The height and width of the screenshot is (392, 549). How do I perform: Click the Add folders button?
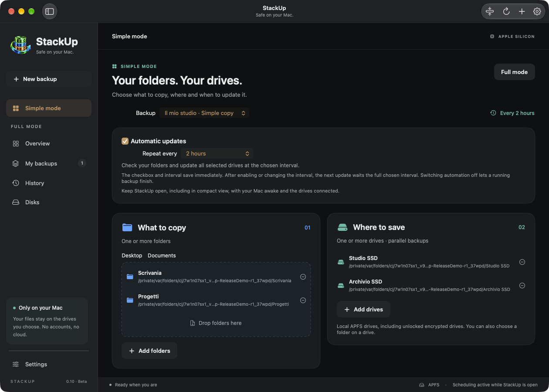pos(149,351)
